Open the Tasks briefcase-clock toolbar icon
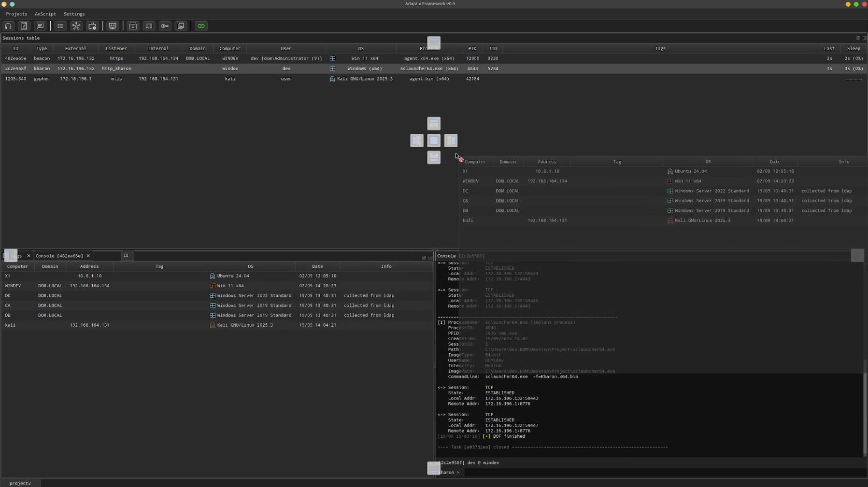This screenshot has height=487, width=868. (x=92, y=26)
